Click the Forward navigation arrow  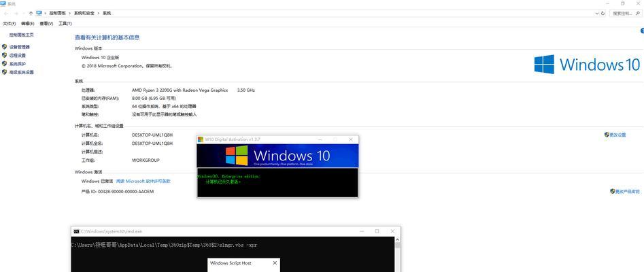click(x=15, y=13)
